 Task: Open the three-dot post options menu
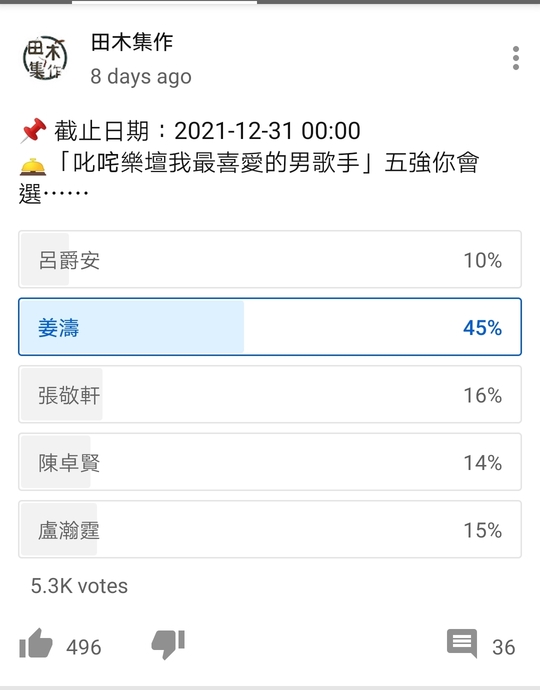coord(515,58)
